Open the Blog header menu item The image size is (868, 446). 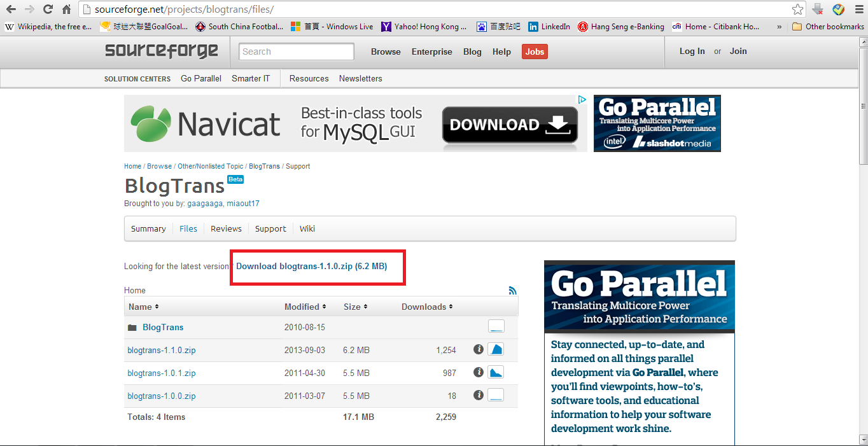tap(472, 52)
